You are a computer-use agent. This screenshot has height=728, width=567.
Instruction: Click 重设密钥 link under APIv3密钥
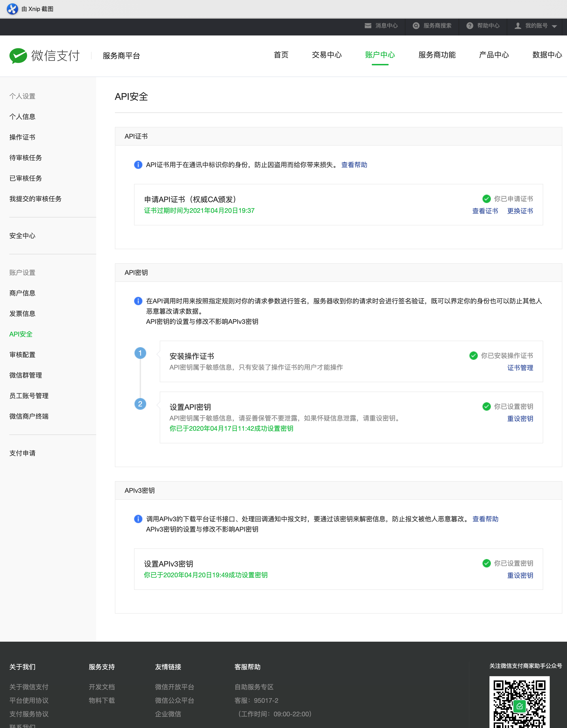tap(520, 575)
